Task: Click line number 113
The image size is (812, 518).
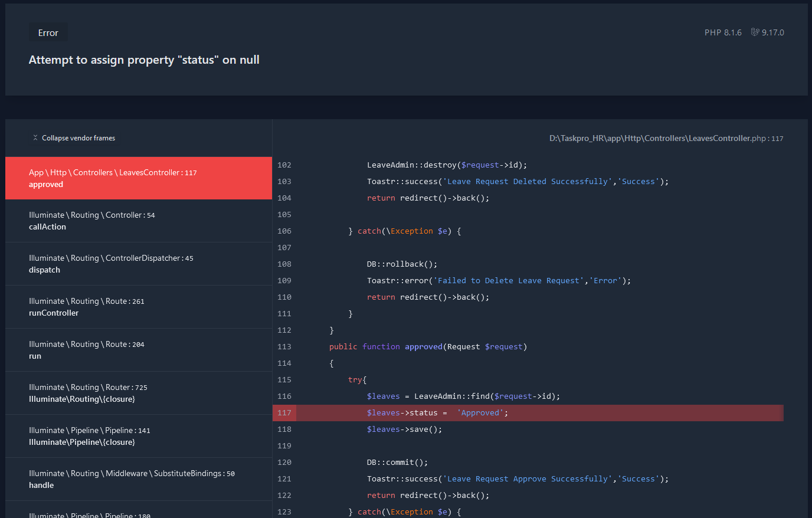Action: [284, 347]
